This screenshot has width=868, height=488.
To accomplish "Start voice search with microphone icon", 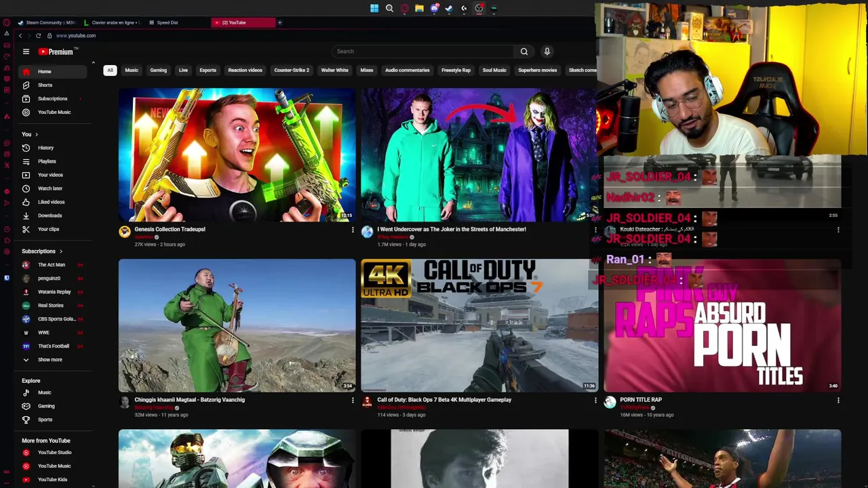I will pyautogui.click(x=547, y=52).
